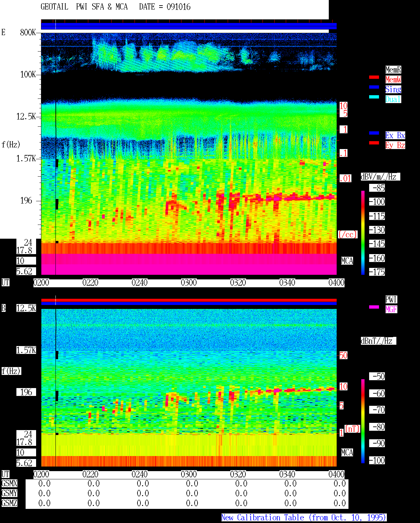Screen dimensions: 420x523
Task: Click the blue mode status bar above E spectrogram
Action: click(x=189, y=26)
